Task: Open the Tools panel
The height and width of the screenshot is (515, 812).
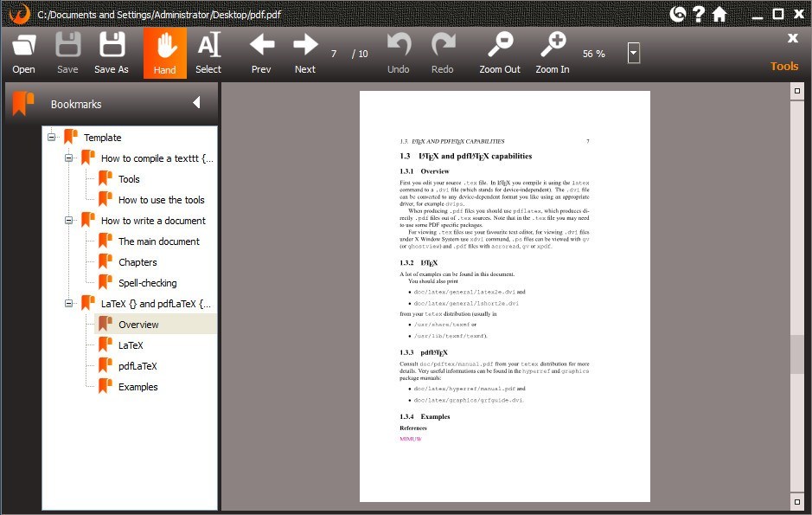Action: click(x=784, y=67)
